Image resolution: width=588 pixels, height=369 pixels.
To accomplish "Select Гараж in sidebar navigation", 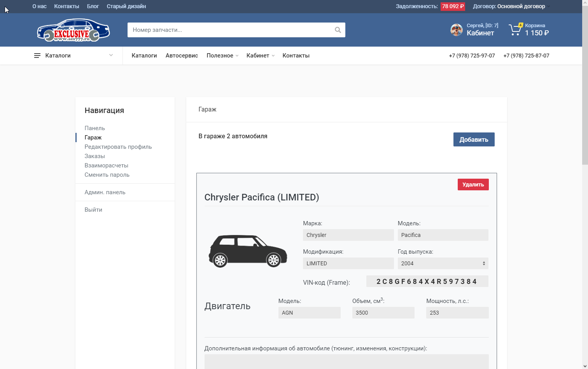I will [93, 138].
